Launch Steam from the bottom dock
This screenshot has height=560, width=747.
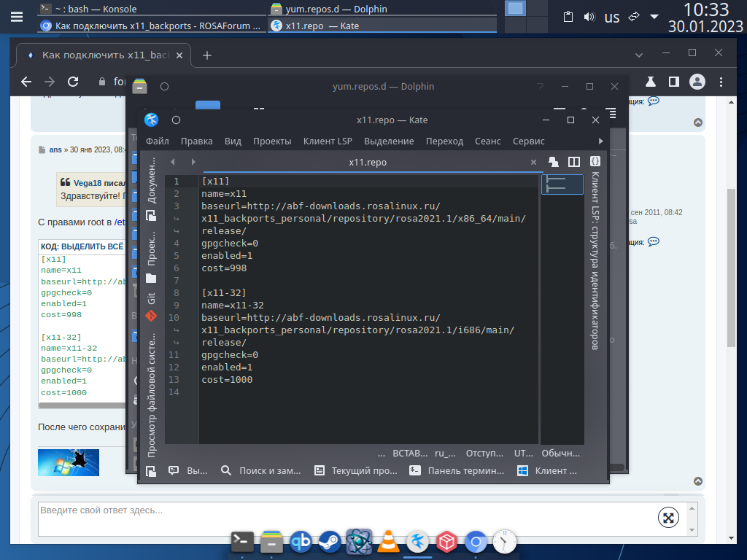(x=329, y=542)
